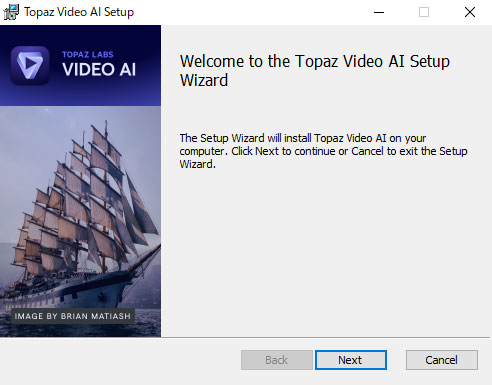The height and width of the screenshot is (385, 492).
Task: Click the Next button to continue setup
Action: click(351, 360)
